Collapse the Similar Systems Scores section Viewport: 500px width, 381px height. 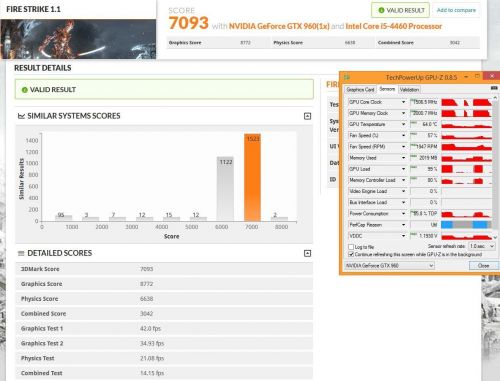tap(307, 116)
